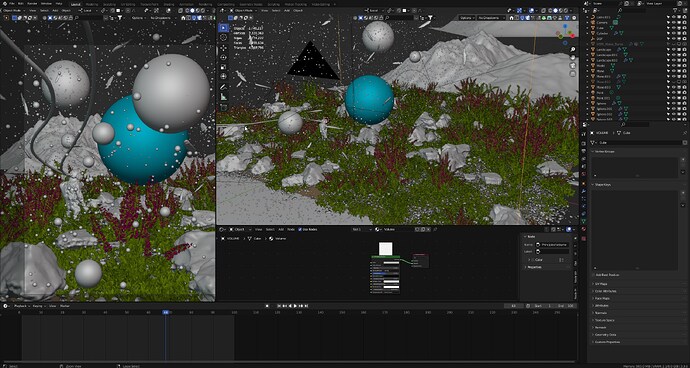This screenshot has width=690, height=368.
Task: Click the add vertex group plus button
Action: (x=683, y=159)
